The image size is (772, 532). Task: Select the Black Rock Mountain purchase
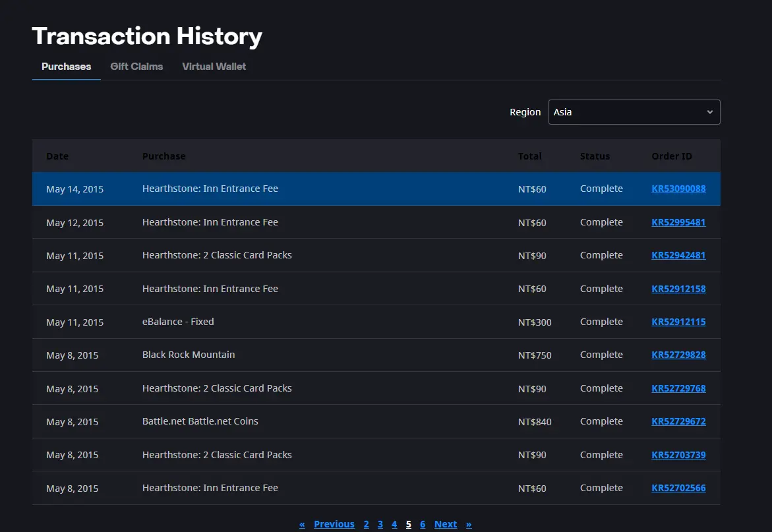click(189, 355)
